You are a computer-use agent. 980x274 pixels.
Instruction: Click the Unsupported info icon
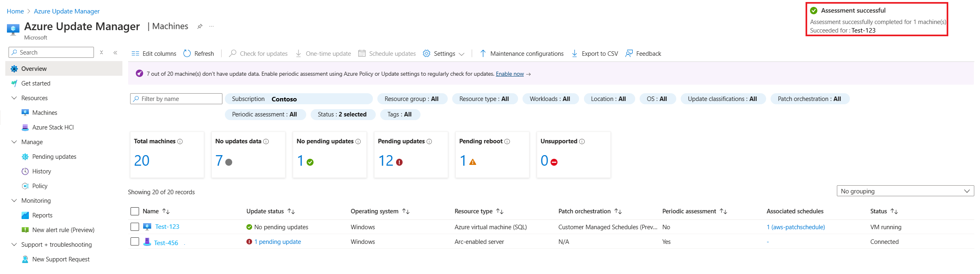click(x=582, y=142)
